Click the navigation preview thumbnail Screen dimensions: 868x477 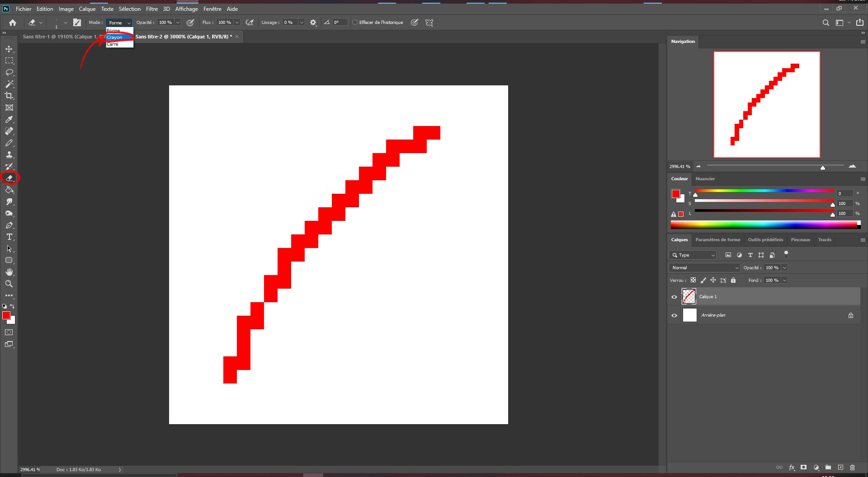pyautogui.click(x=766, y=104)
